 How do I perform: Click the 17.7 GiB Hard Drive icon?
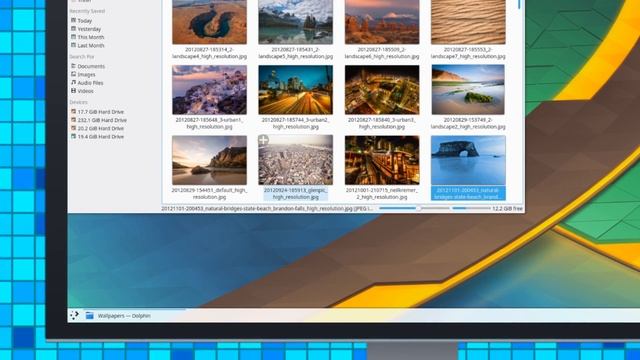tap(73, 111)
